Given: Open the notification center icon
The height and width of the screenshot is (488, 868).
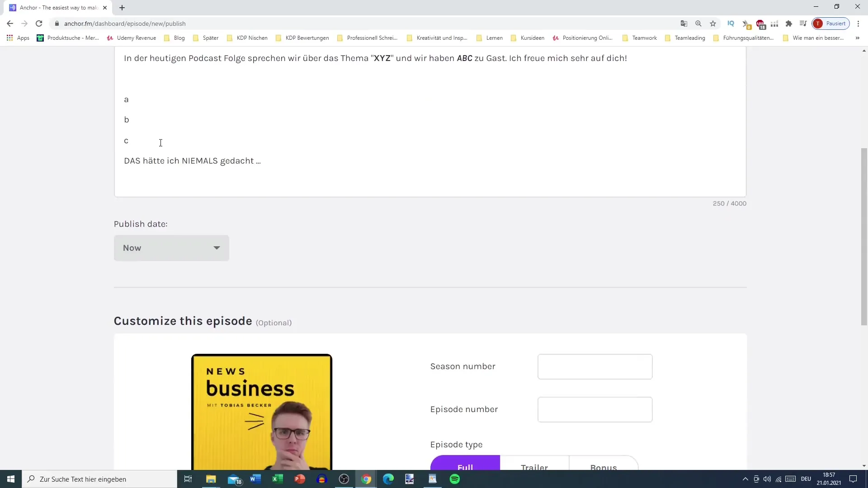Looking at the screenshot, I should (x=853, y=479).
